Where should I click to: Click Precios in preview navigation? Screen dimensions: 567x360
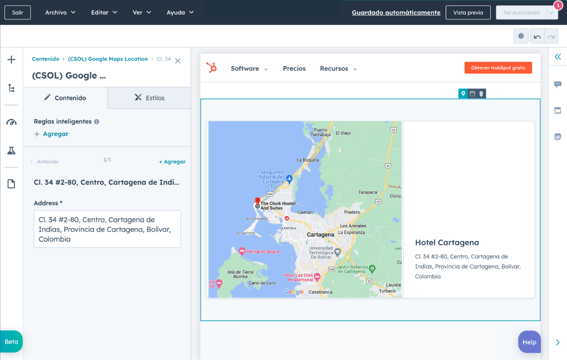(x=294, y=68)
